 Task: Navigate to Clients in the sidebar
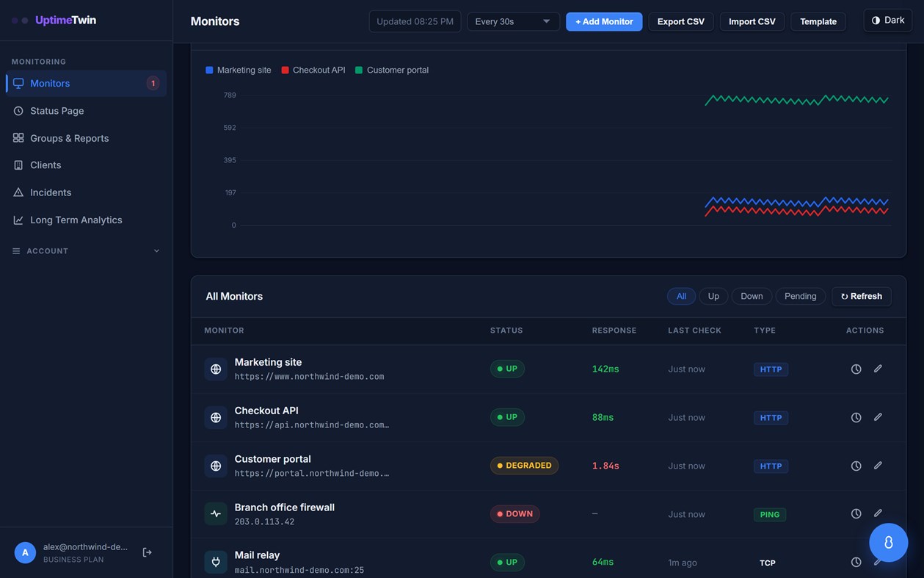pos(87,165)
